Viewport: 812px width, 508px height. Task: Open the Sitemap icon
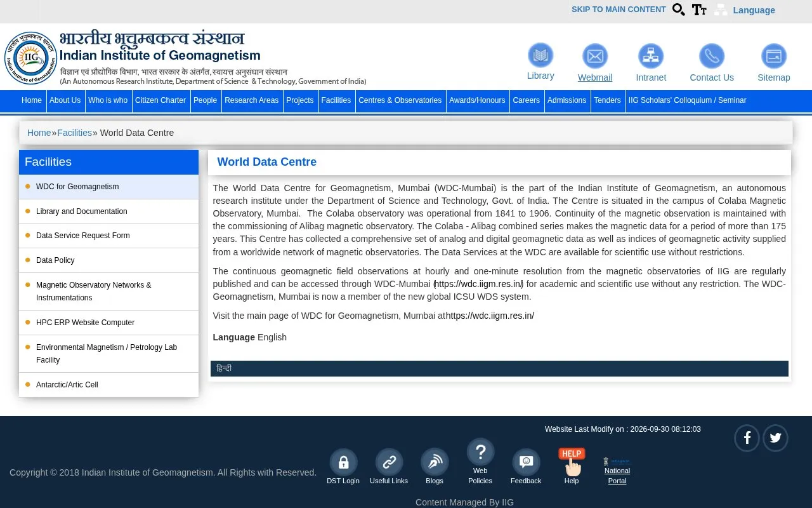(774, 57)
